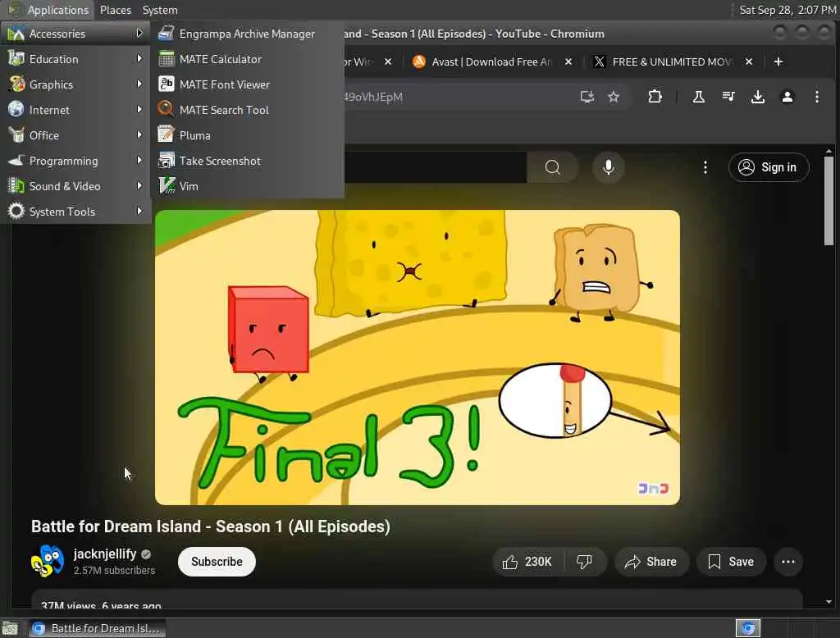Image resolution: width=840 pixels, height=638 pixels.
Task: Click the workspace switcher in bottom panel
Action: 748,628
